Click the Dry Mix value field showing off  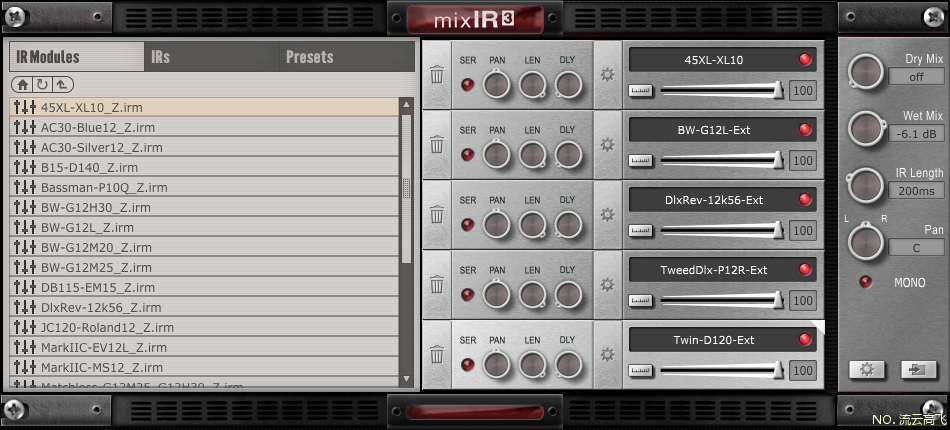(x=916, y=76)
